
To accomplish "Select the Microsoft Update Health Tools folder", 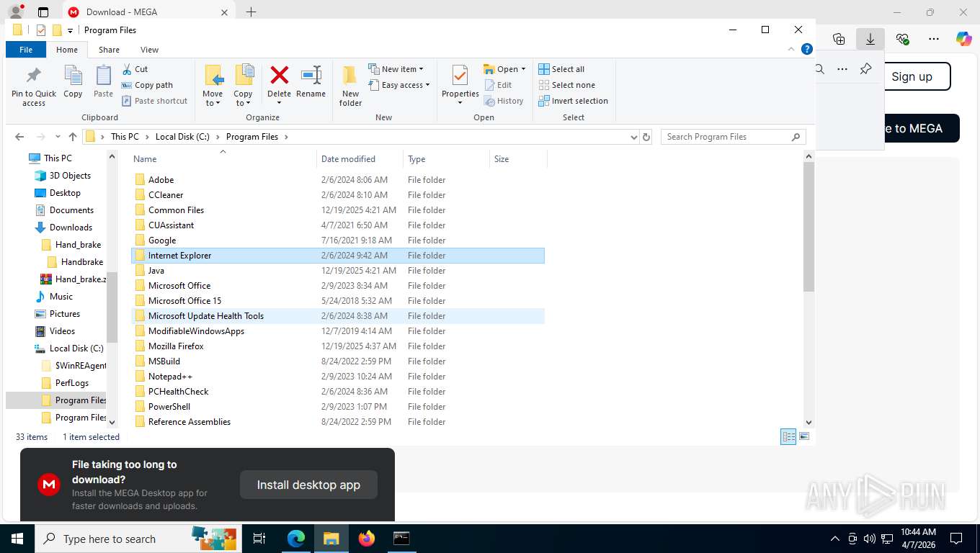I will (x=338, y=316).
